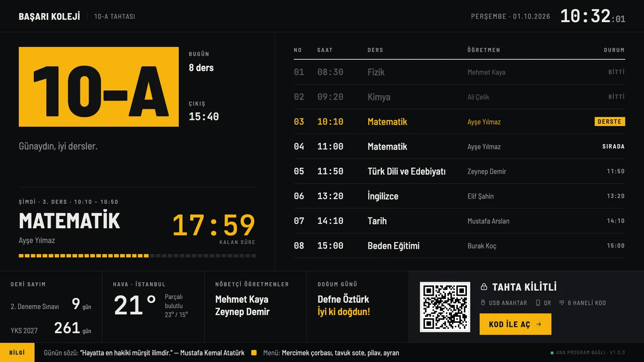Click the YKS 2027 countdown label
644x362 pixels.
[x=24, y=331]
